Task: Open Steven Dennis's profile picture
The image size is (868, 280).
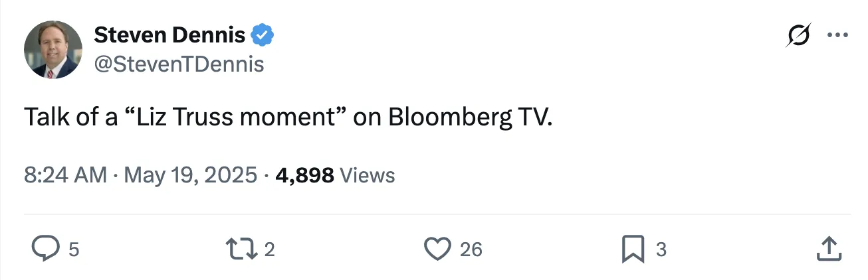Action: tap(53, 49)
